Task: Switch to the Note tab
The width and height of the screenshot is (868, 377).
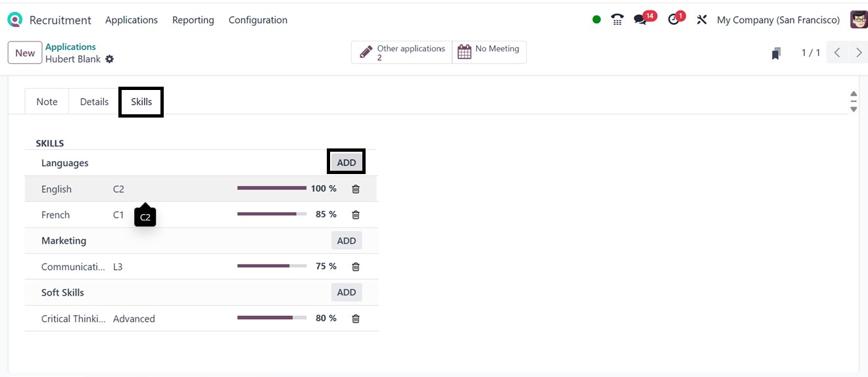Action: coord(47,102)
